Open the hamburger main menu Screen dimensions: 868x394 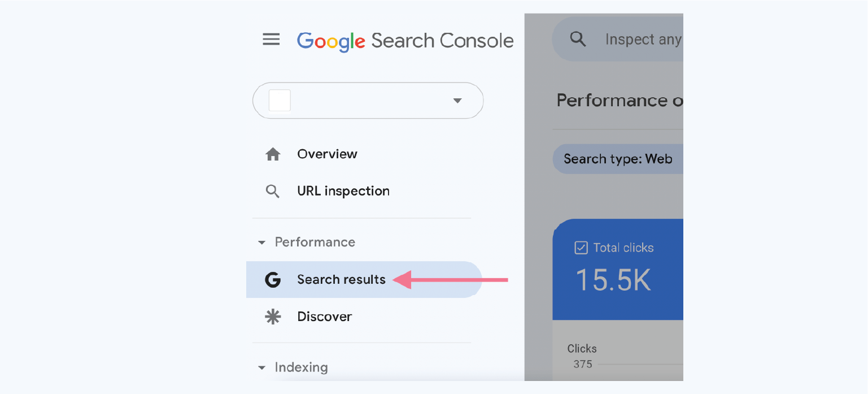click(271, 40)
